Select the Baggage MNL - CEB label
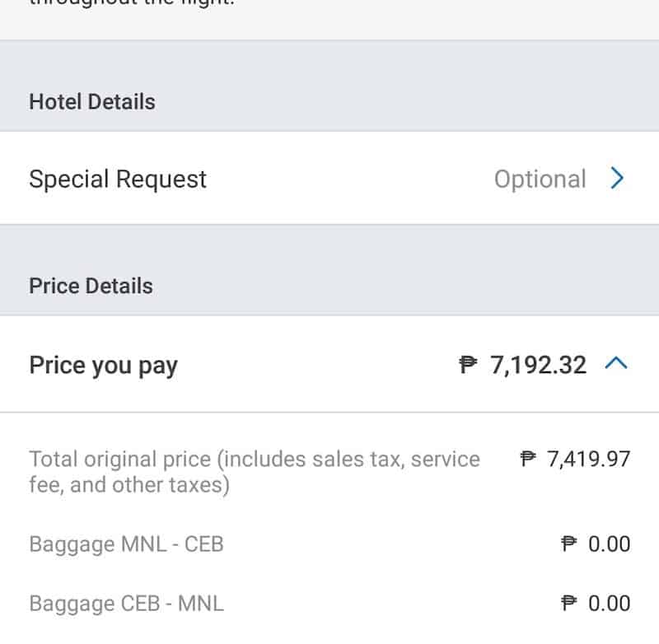Screen dimensions: 659x644 pyautogui.click(x=126, y=544)
